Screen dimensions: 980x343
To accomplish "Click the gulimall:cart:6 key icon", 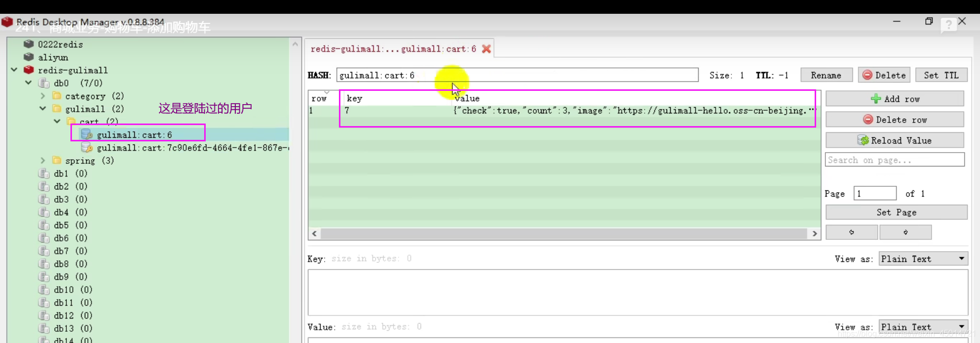I will coord(87,134).
